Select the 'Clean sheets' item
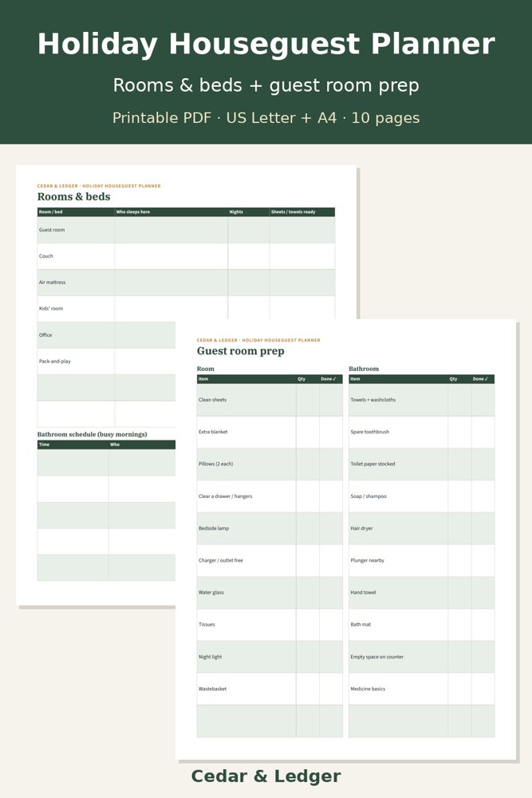The image size is (532, 798). click(x=213, y=400)
